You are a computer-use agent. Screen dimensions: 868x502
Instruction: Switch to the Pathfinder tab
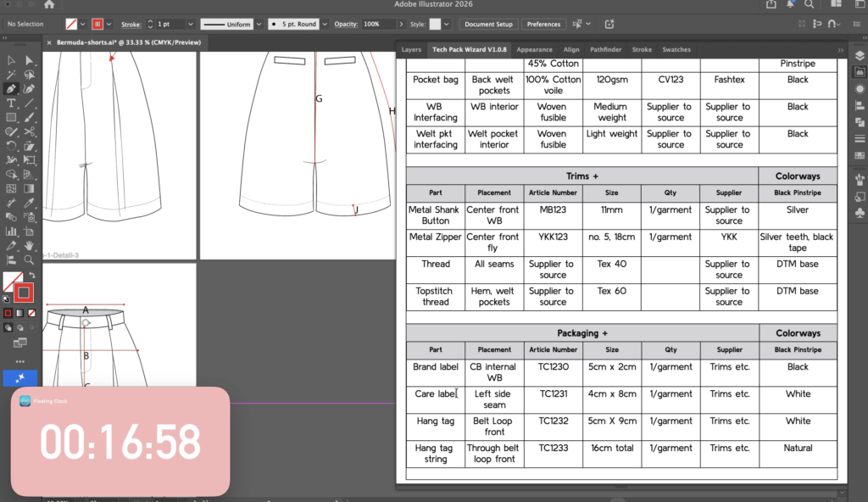pyautogui.click(x=605, y=50)
